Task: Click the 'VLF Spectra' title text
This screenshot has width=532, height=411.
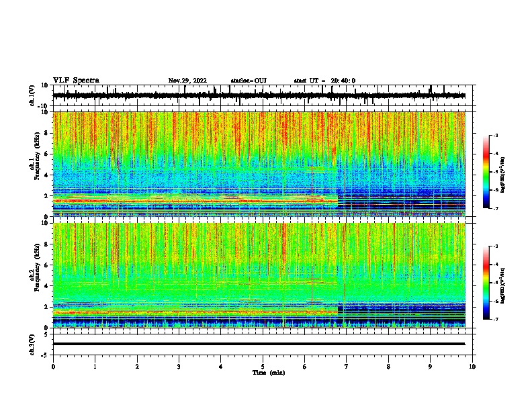Action: click(x=76, y=81)
